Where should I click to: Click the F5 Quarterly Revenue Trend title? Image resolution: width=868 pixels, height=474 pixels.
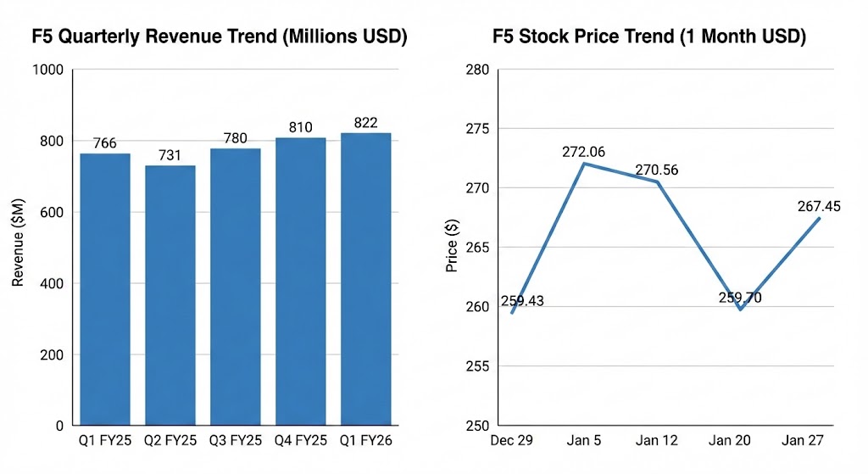pos(219,37)
